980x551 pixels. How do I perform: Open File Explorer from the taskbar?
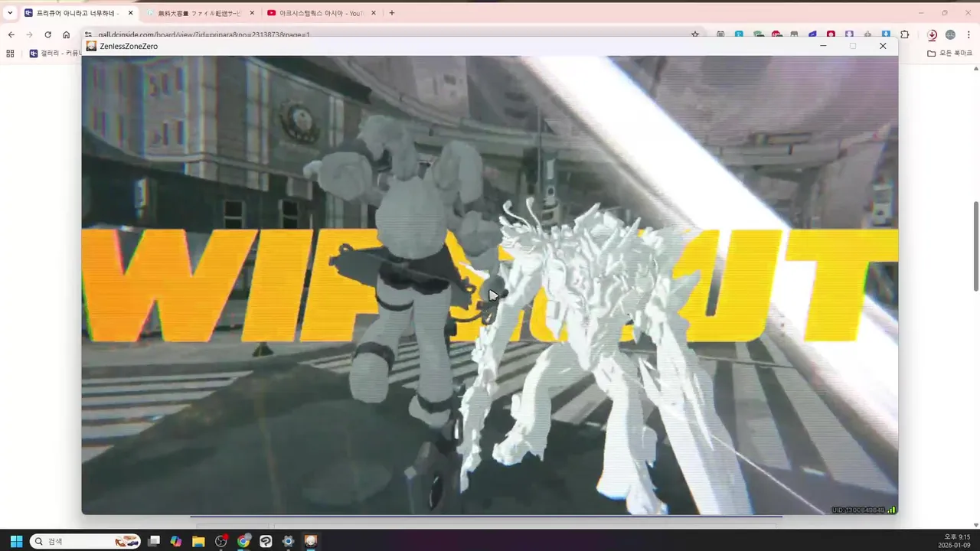198,541
